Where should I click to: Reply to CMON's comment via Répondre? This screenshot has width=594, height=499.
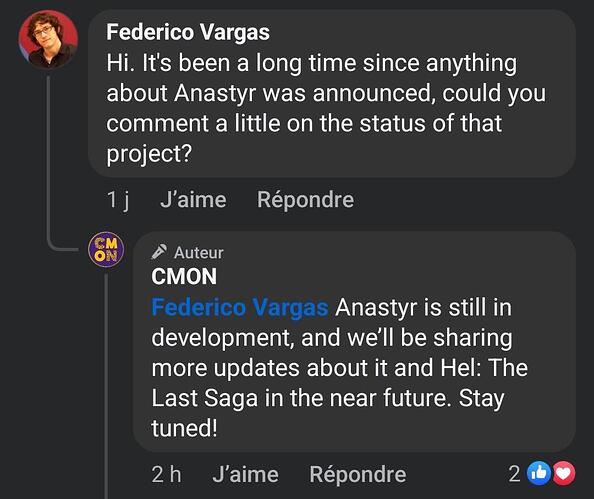click(x=358, y=474)
